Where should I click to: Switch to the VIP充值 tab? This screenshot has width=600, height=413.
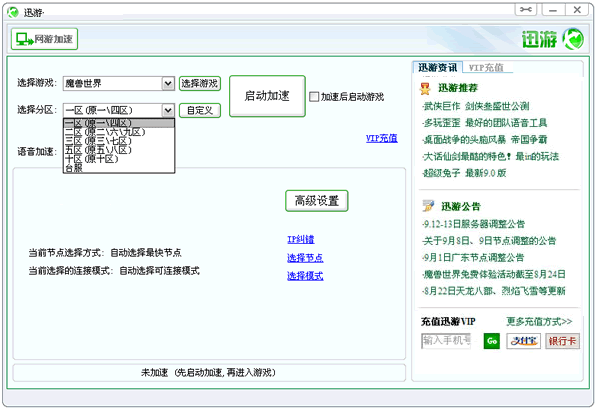[486, 68]
